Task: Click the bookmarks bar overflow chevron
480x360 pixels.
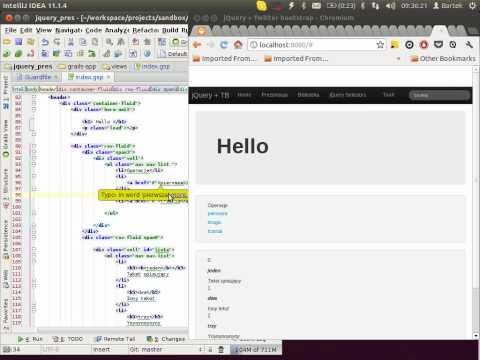Action: tap(398, 59)
